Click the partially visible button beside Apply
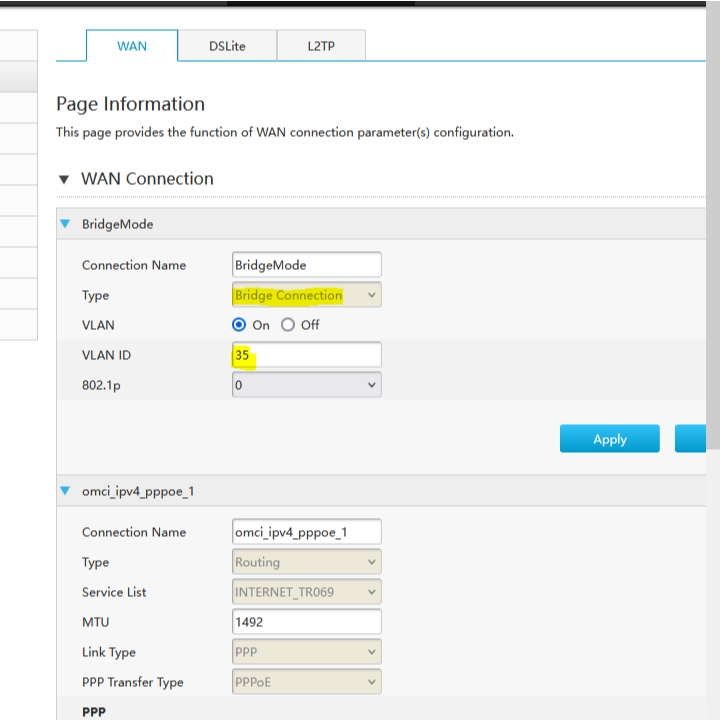Screen dimensions: 720x720 coord(691,439)
